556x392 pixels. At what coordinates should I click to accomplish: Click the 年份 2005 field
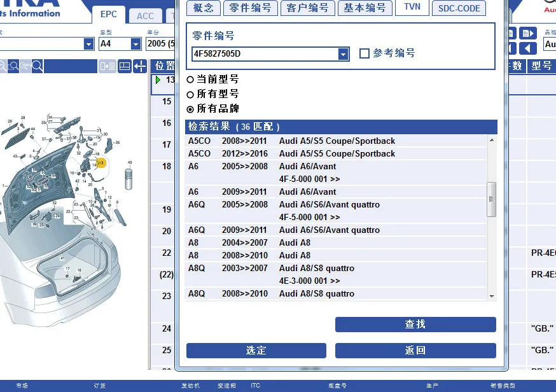(160, 44)
